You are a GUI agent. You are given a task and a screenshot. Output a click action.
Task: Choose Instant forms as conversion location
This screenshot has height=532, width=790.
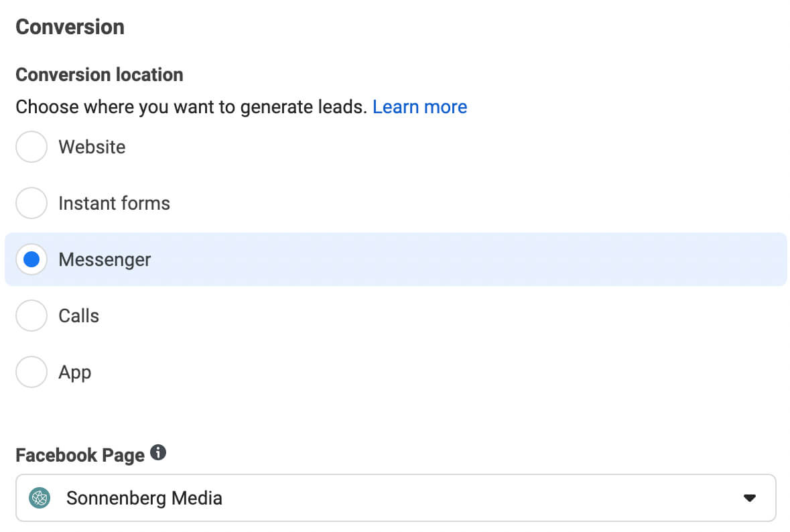[x=31, y=203]
